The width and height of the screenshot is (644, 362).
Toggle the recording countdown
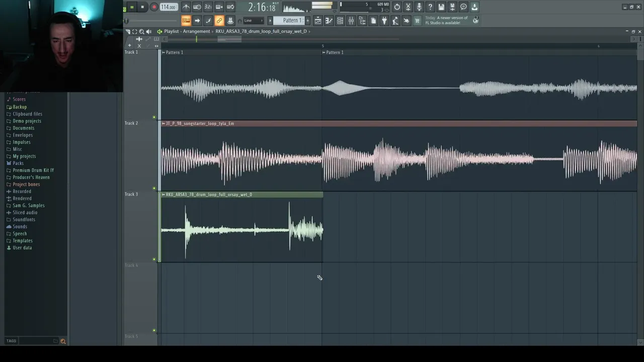(x=208, y=7)
